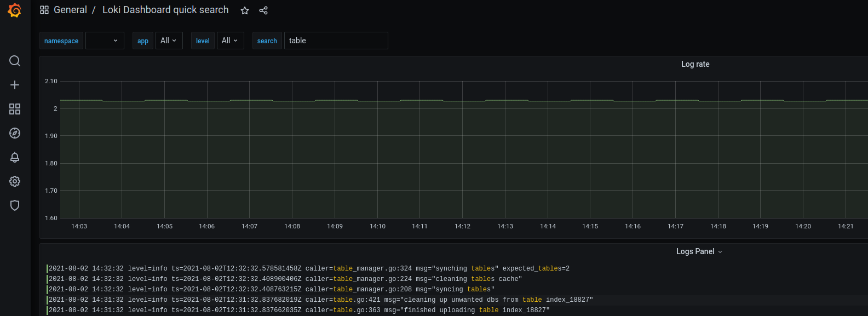Open the Server Admin shield icon

pyautogui.click(x=15, y=205)
